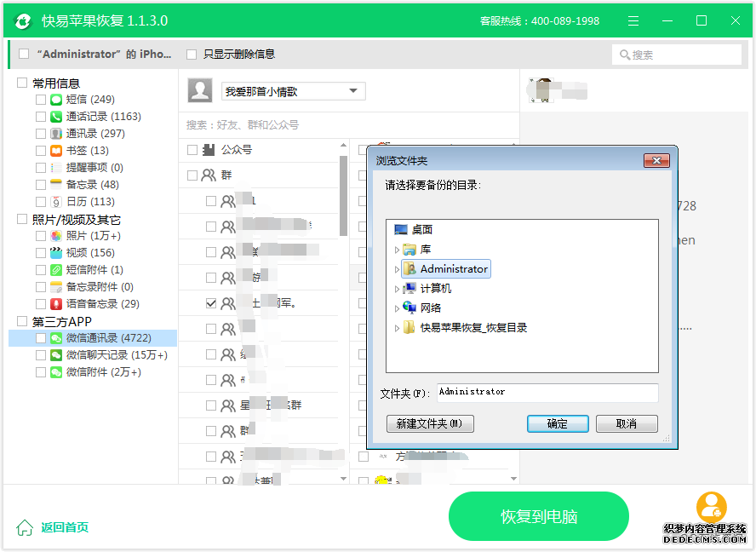Select the 网络 network icon in tree
Viewport: 756px width, 552px height.
(409, 308)
